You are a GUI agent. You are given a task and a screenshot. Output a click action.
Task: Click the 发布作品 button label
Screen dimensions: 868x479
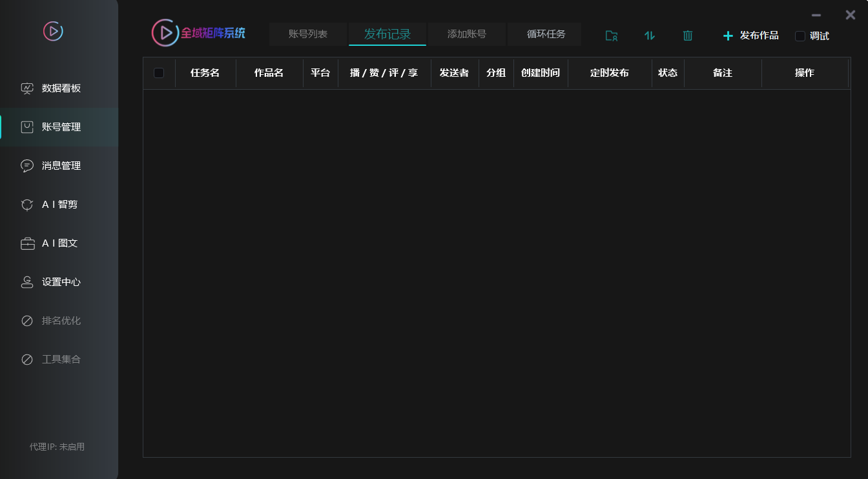tap(759, 36)
